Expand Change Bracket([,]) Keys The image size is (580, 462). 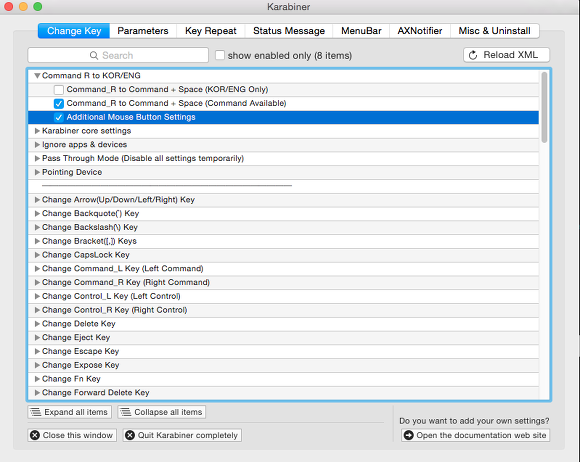[37, 241]
